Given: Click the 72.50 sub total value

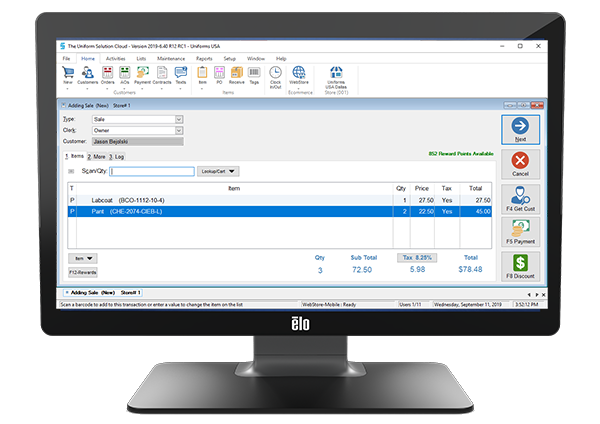Looking at the screenshot, I should [x=362, y=270].
